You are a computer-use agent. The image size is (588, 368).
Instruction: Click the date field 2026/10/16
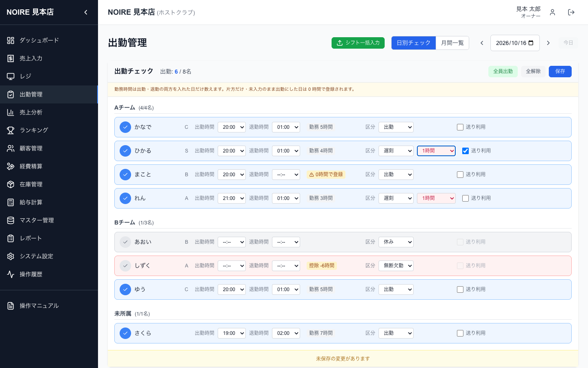tap(515, 43)
